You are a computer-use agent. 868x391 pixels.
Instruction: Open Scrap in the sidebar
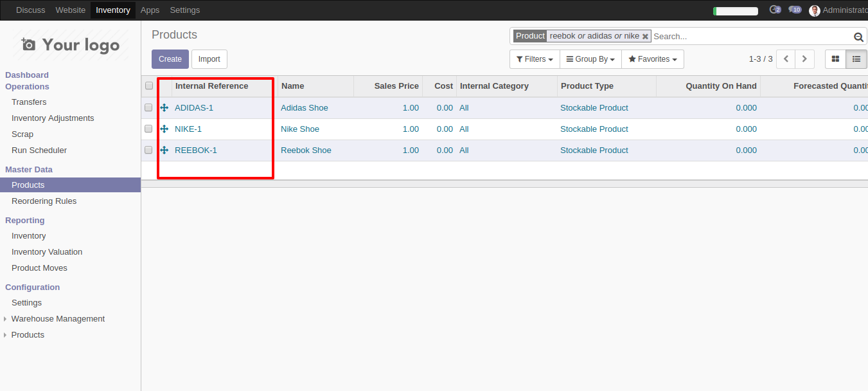(x=22, y=134)
